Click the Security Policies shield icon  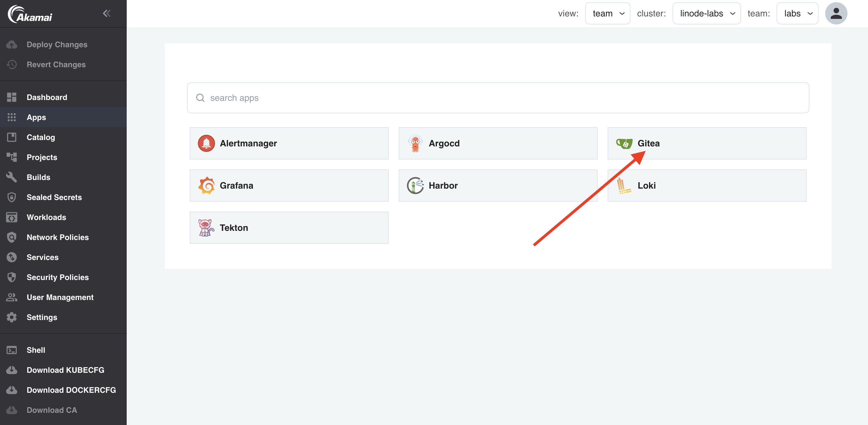pyautogui.click(x=12, y=277)
